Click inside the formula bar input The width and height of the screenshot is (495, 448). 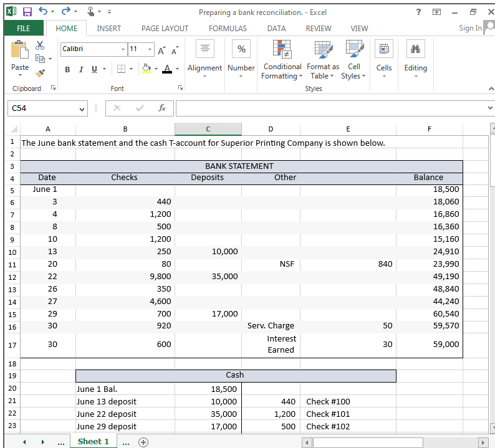coord(331,108)
